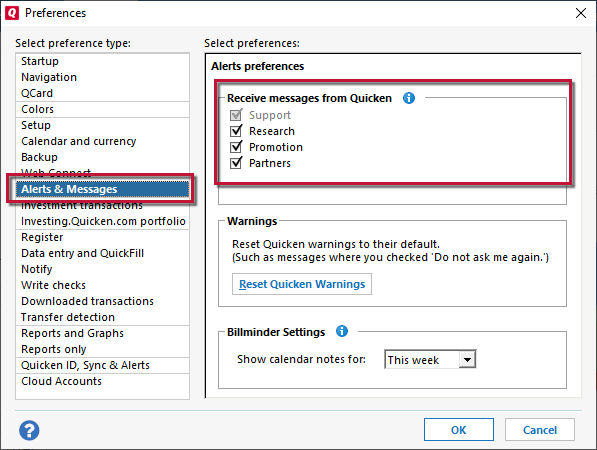Select Alerts & Messages in the list
Screen dimensions: 597x450
[x=102, y=189]
